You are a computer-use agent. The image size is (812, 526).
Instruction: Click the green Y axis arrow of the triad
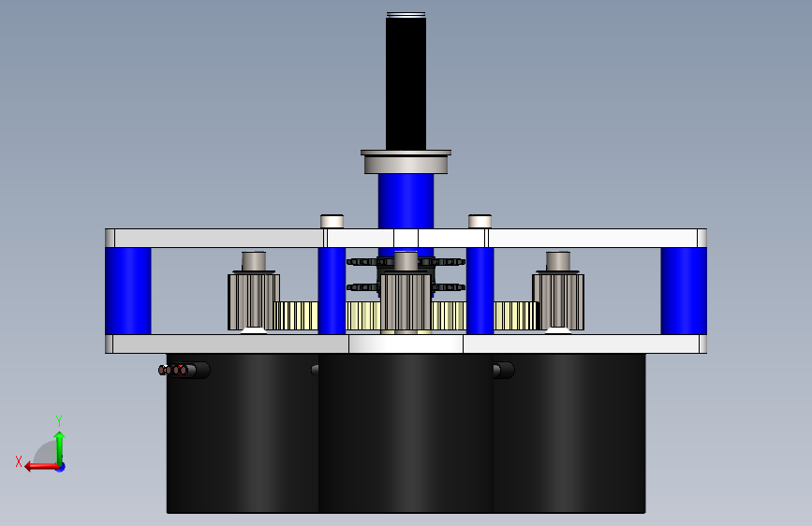[x=60, y=448]
